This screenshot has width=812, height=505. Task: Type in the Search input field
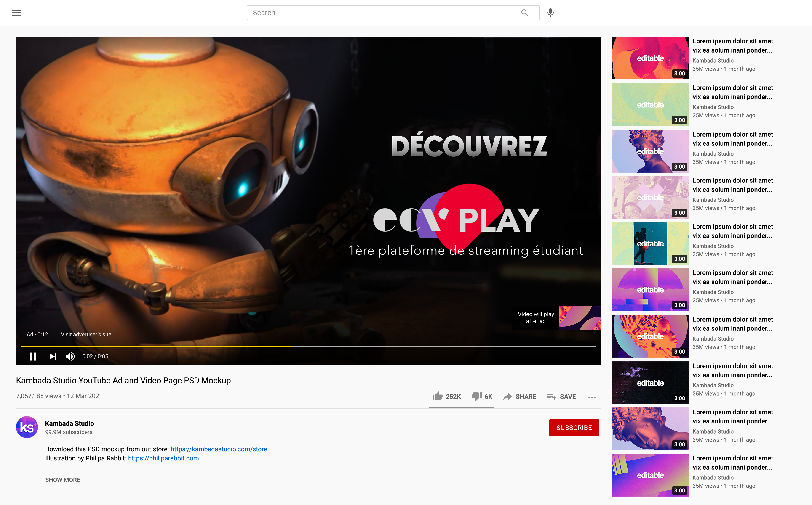click(x=378, y=13)
